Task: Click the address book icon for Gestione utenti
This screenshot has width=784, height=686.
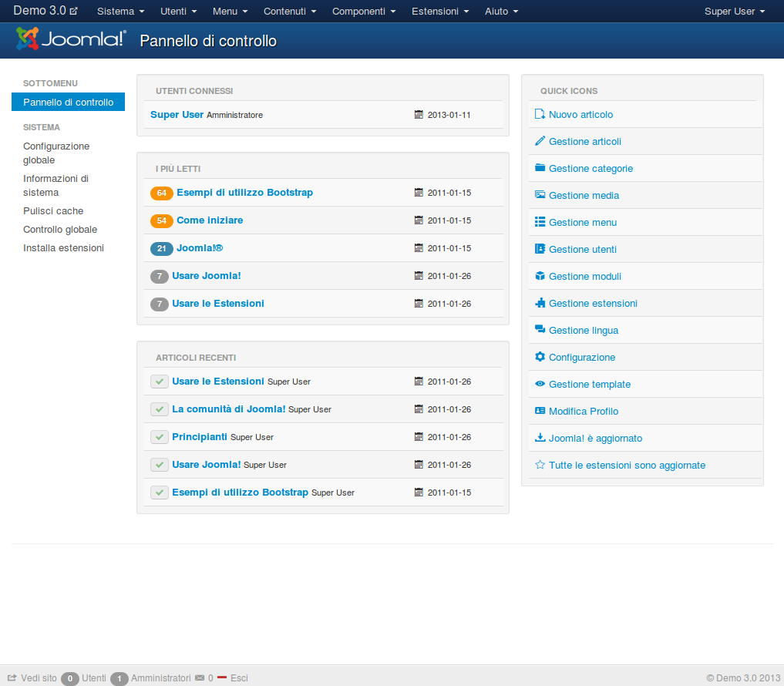Action: click(x=540, y=249)
